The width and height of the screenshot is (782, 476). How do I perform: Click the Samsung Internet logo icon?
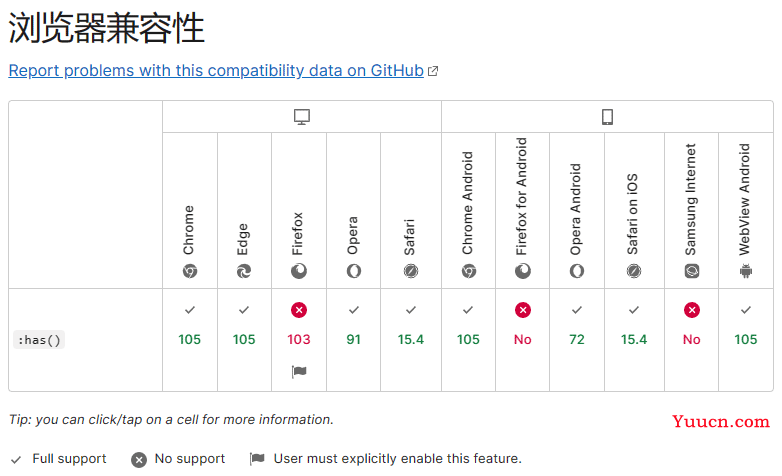point(691,271)
